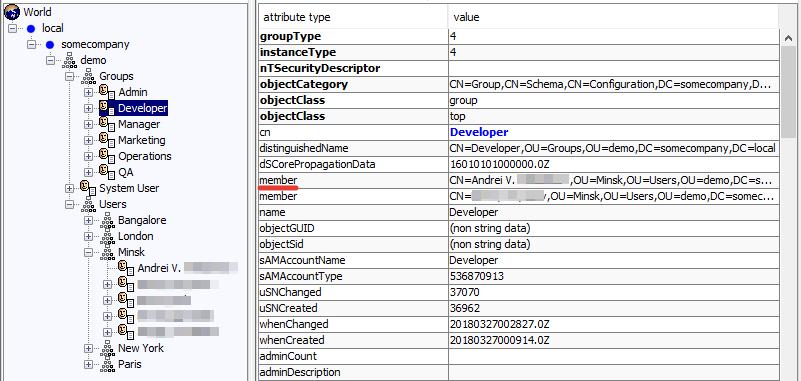
Task: Click the blue dot icon beside somecompany
Action: coord(50,44)
